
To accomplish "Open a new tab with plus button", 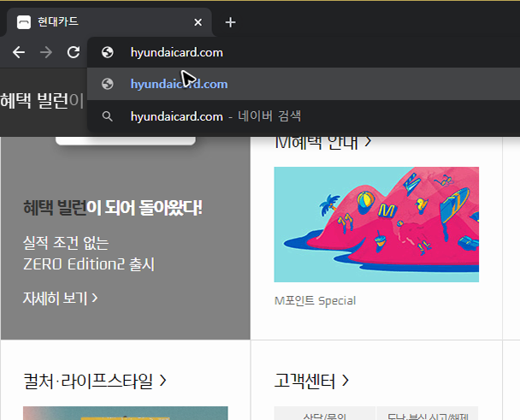I will pos(230,22).
